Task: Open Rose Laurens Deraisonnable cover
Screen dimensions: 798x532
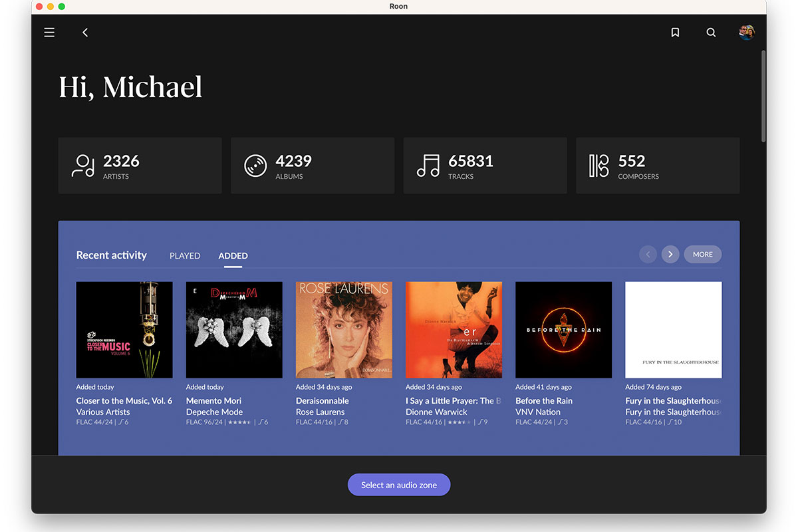Action: point(344,330)
